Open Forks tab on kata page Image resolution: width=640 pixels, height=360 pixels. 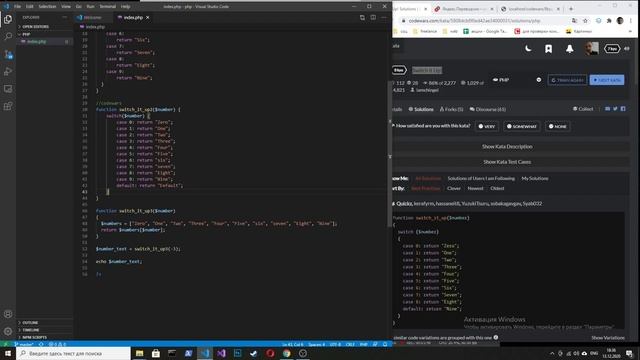point(451,109)
